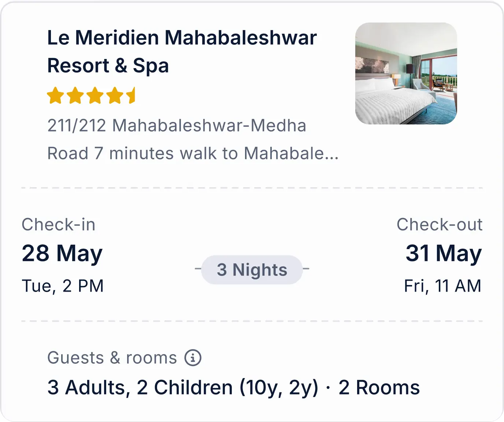
Task: Click the info icon beside Guests & rooms
Action: pos(193,358)
